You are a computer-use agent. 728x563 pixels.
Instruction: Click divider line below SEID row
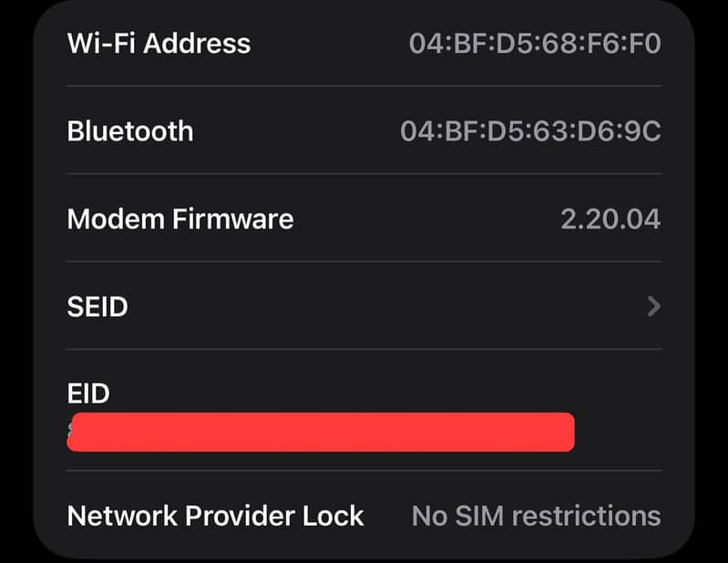tap(364, 349)
